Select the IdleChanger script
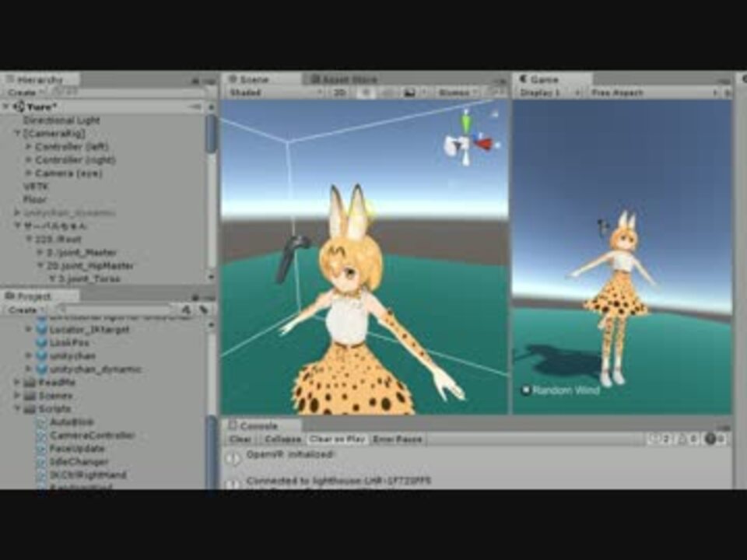Viewport: 747px width, 560px height. 79,462
